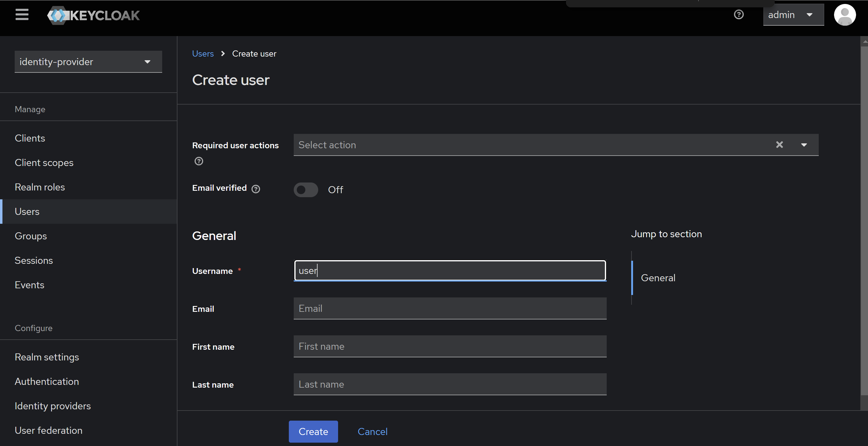Open Clients in the sidebar

coord(30,138)
